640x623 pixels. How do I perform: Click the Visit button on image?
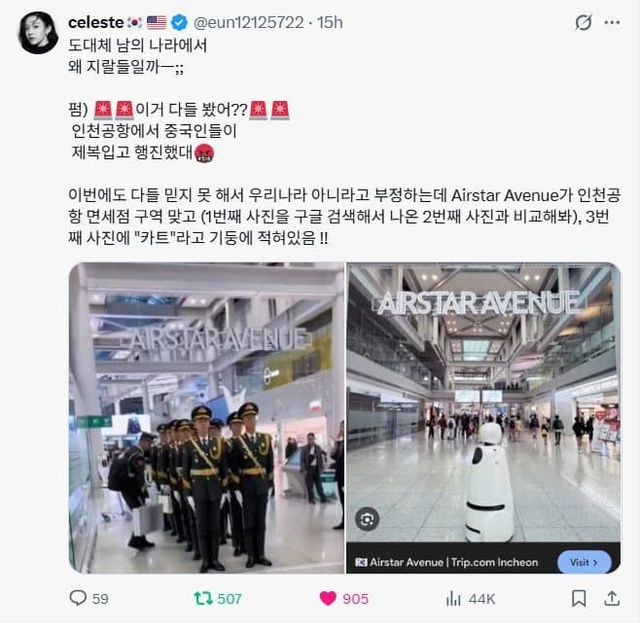(584, 562)
